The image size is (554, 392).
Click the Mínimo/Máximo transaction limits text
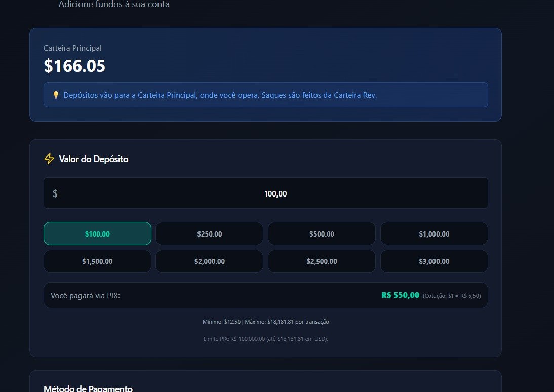point(266,322)
